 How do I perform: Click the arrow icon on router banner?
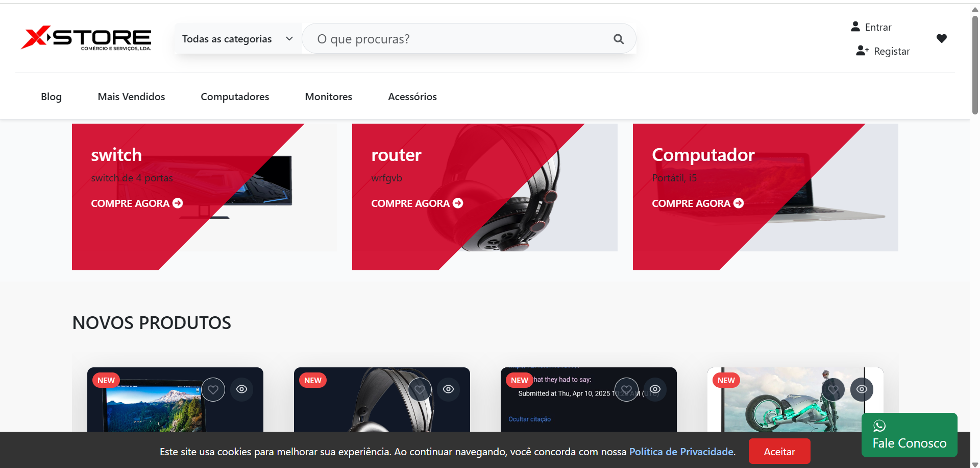[x=458, y=203]
